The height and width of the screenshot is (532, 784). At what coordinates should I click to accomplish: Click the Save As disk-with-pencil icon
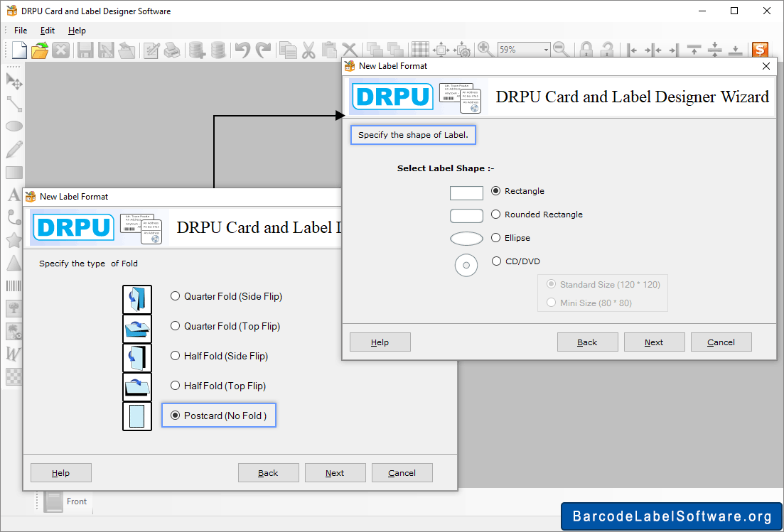[x=106, y=50]
